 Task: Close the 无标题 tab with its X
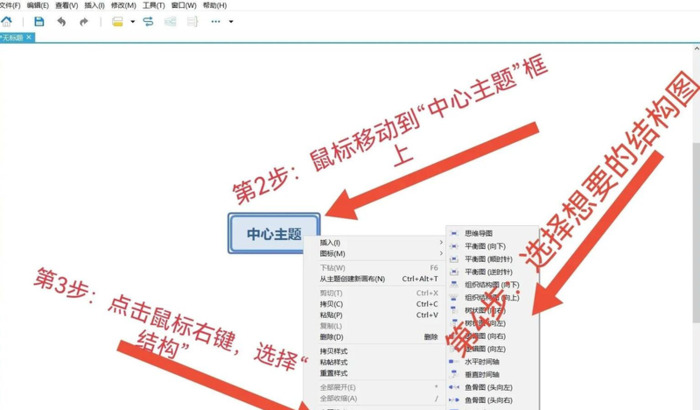[x=29, y=37]
